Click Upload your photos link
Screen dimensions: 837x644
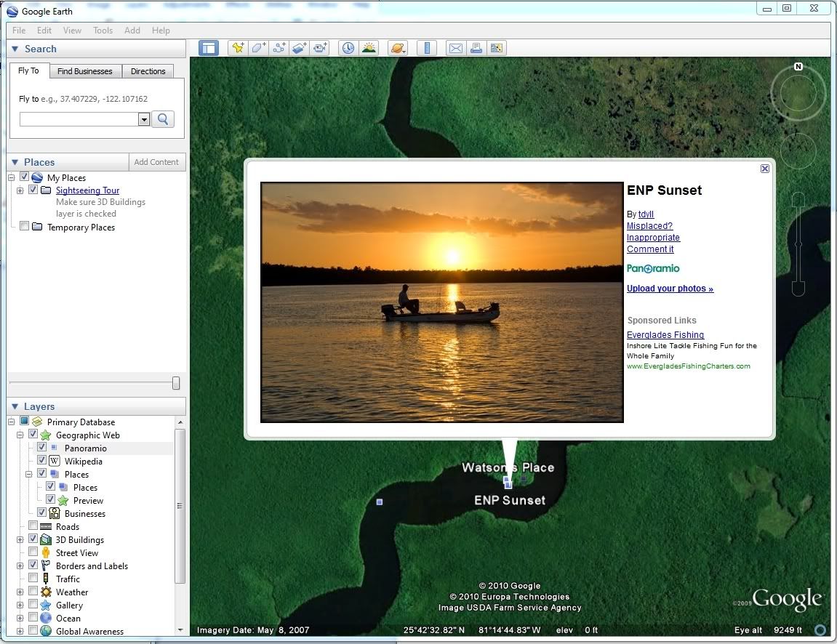coord(670,288)
